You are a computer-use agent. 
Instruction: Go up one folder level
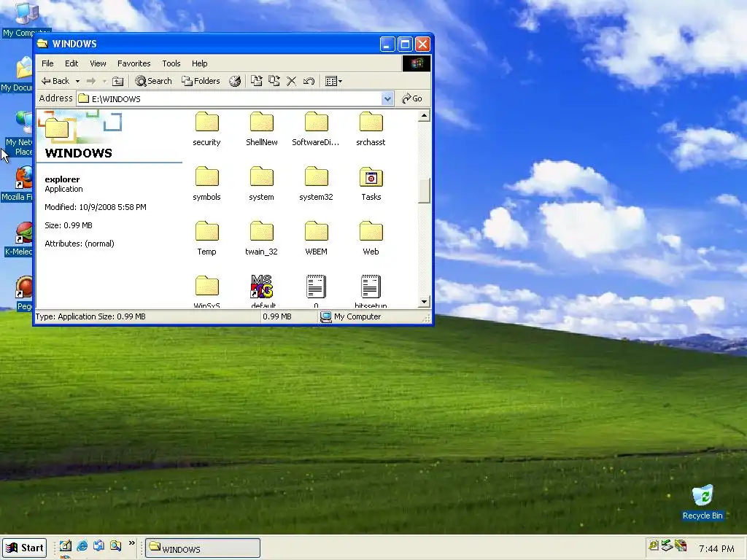[x=117, y=81]
